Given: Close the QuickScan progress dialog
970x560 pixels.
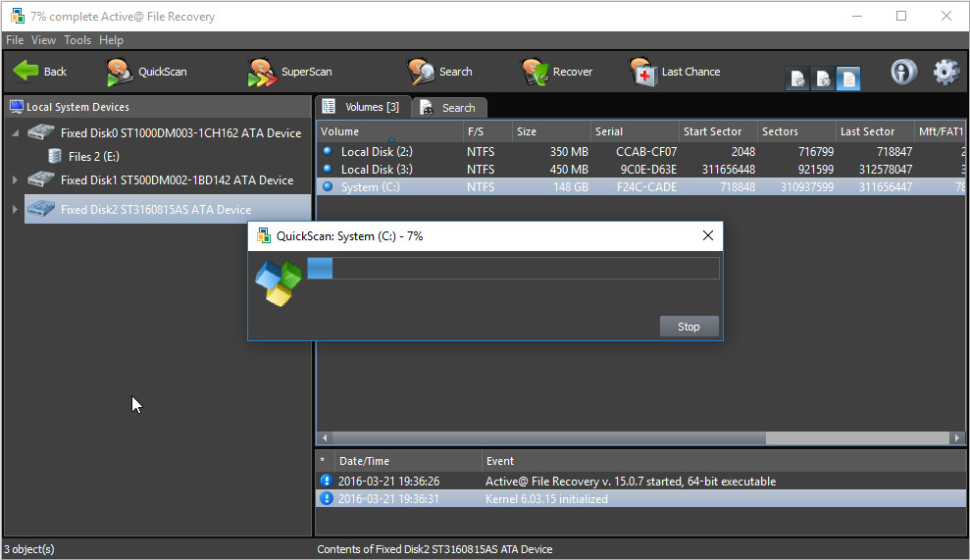Looking at the screenshot, I should (708, 235).
